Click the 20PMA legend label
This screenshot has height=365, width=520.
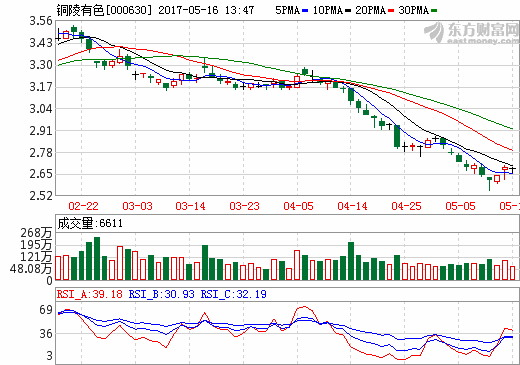click(370, 10)
